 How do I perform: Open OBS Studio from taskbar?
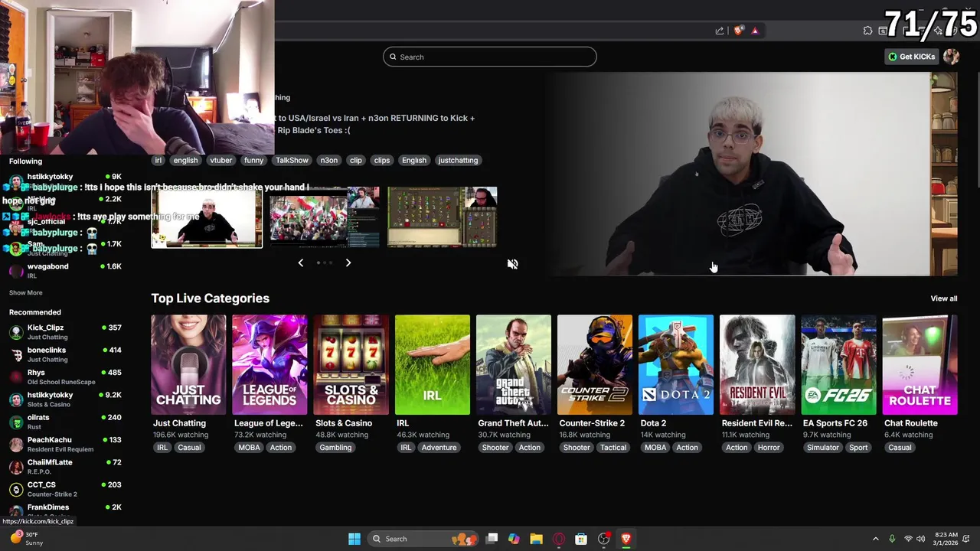603,539
